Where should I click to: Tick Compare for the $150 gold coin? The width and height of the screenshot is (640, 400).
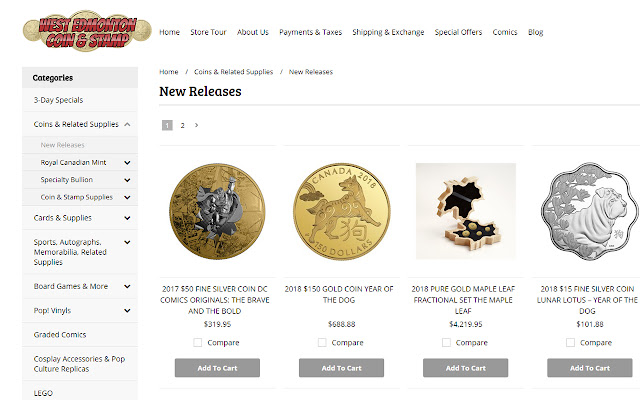[x=322, y=342]
